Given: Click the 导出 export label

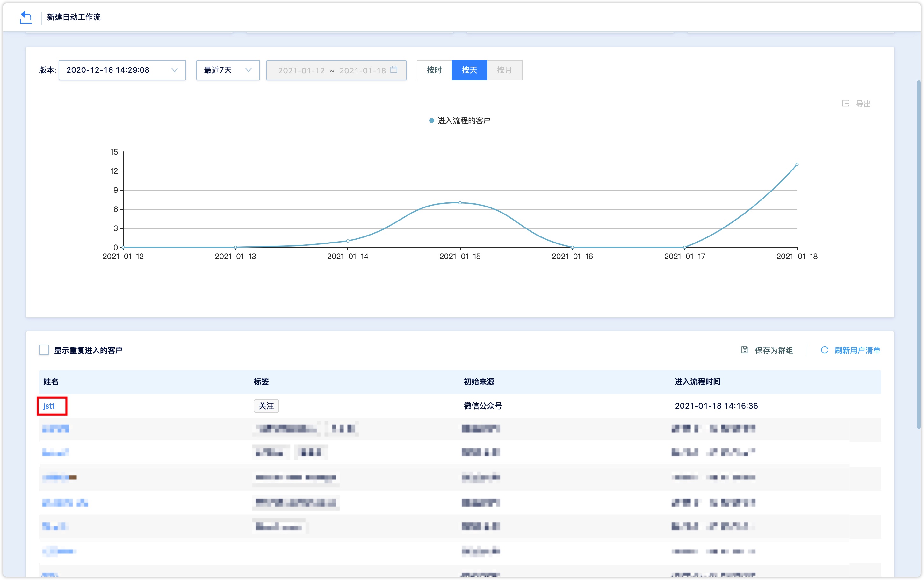Looking at the screenshot, I should (x=863, y=104).
